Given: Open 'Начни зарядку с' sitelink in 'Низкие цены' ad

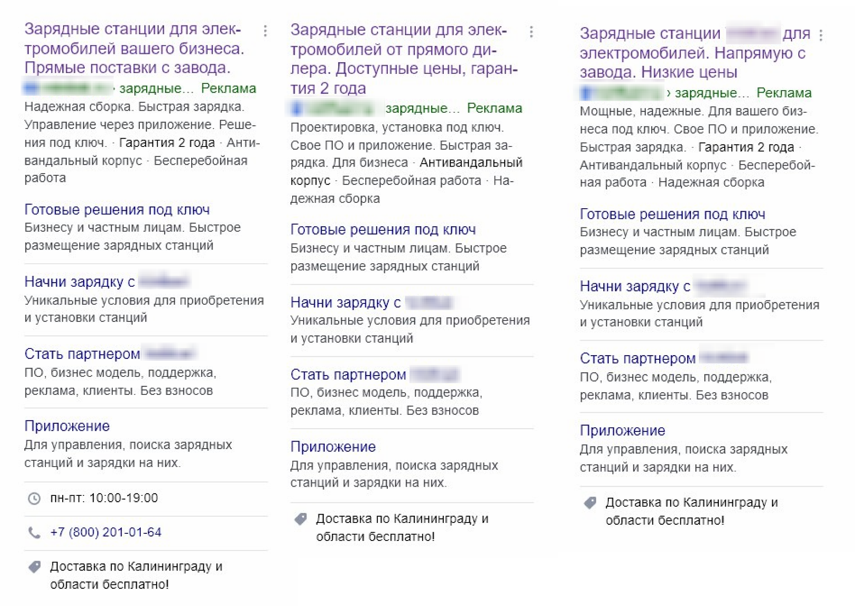Looking at the screenshot, I should 635,286.
